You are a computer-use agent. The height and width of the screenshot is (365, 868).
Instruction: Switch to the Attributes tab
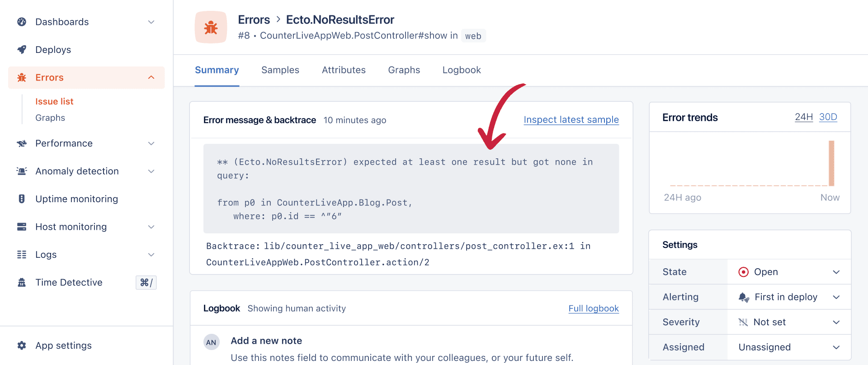[344, 70]
